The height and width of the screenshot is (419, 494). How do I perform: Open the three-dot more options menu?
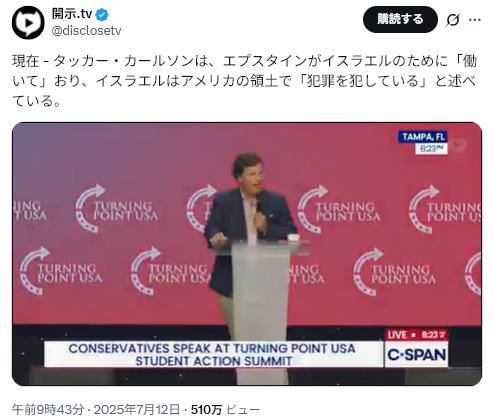[x=474, y=20]
